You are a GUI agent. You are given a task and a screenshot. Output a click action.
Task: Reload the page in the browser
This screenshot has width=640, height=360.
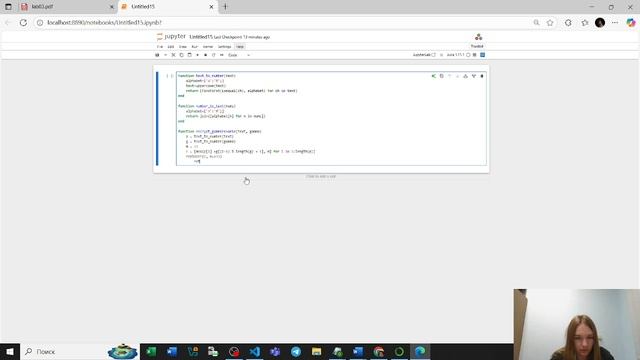23,22
